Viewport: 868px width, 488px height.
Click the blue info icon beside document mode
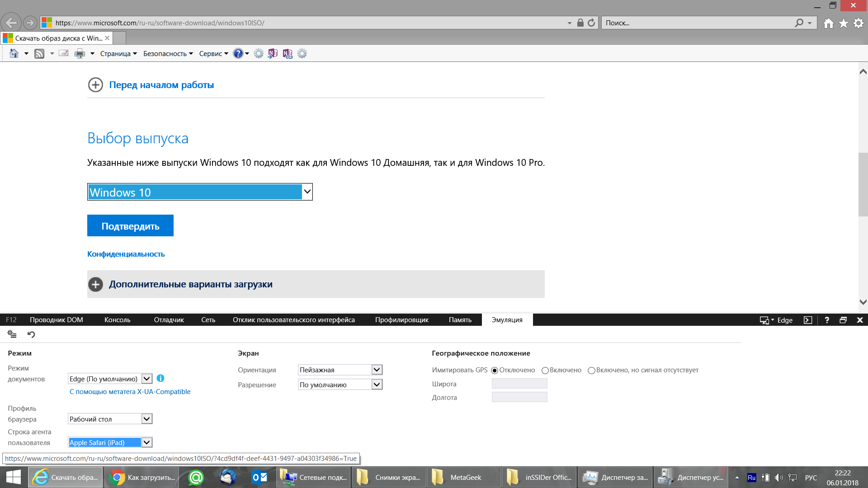point(160,378)
